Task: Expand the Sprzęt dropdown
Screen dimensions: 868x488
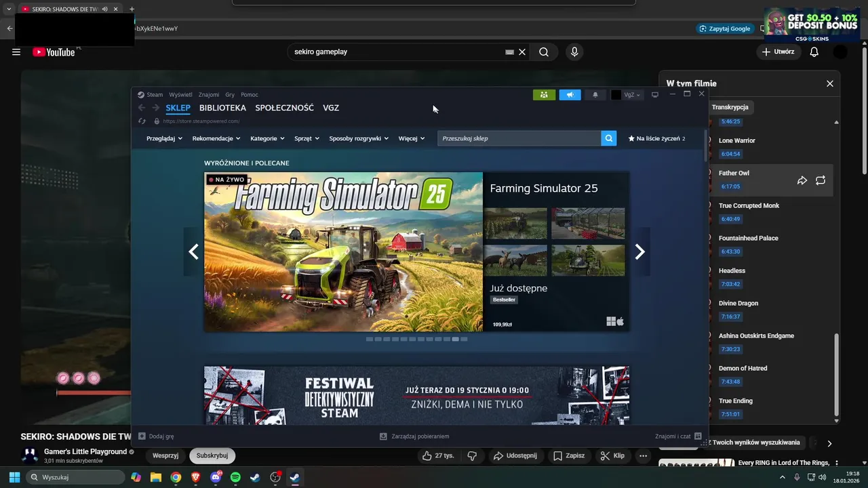Action: point(307,138)
